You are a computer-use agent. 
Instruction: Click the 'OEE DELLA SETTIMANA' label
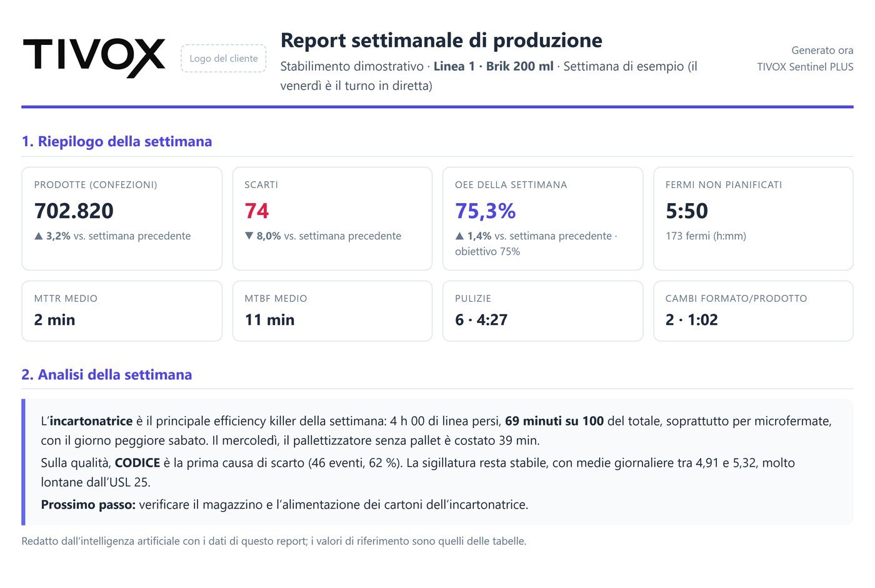(x=511, y=185)
